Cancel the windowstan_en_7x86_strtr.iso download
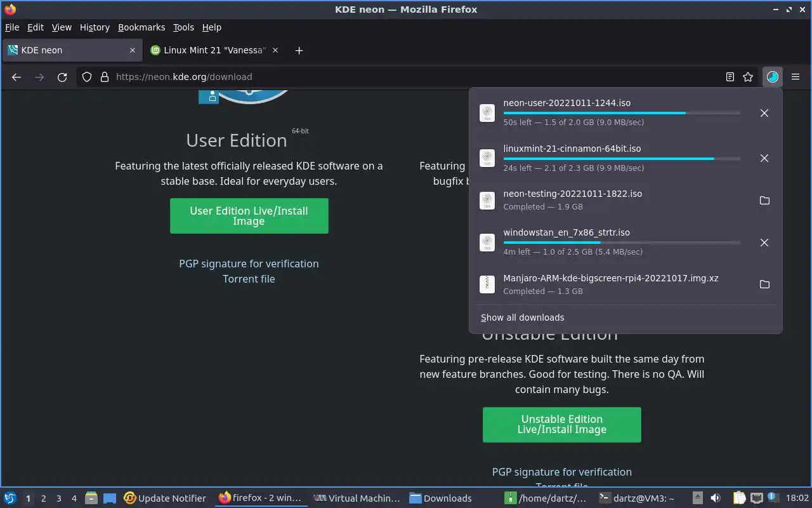812x508 pixels. [764, 243]
